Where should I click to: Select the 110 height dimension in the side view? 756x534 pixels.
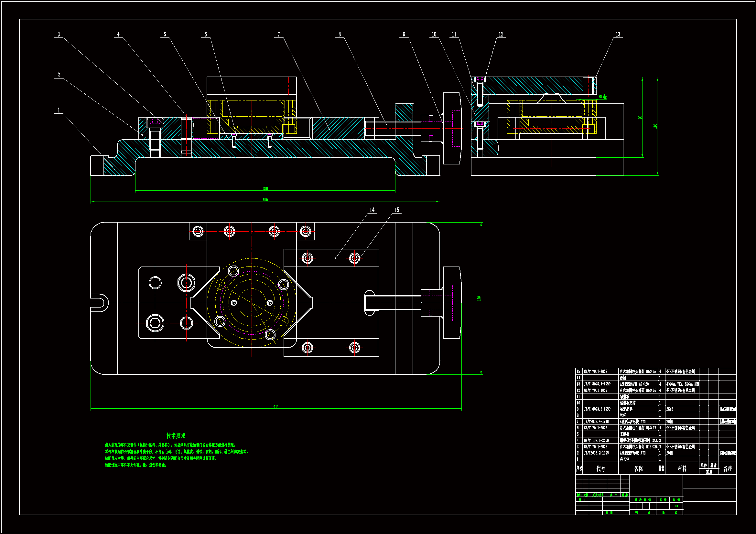[x=655, y=126]
